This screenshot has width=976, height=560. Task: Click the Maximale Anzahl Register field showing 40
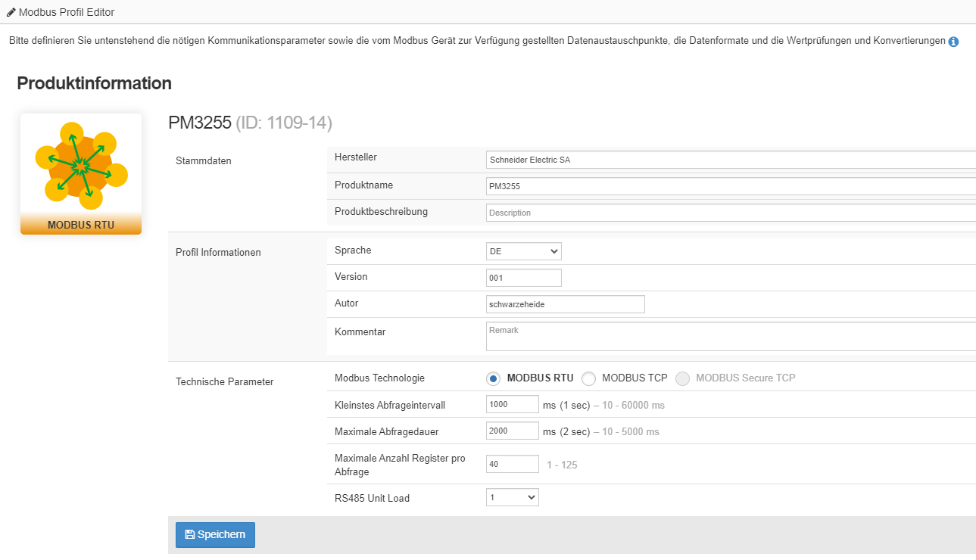click(513, 464)
